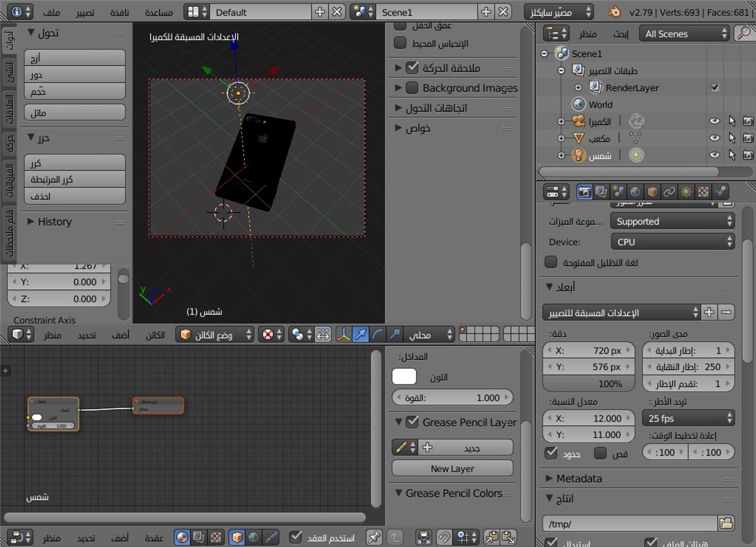Open the output path file browser icon
Image resolution: width=756 pixels, height=547 pixels.
pyautogui.click(x=726, y=524)
